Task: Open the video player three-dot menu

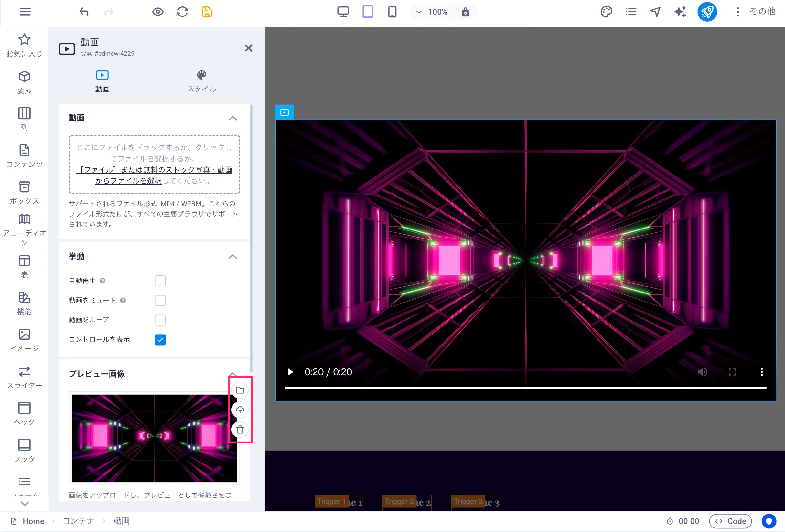Action: point(761,372)
